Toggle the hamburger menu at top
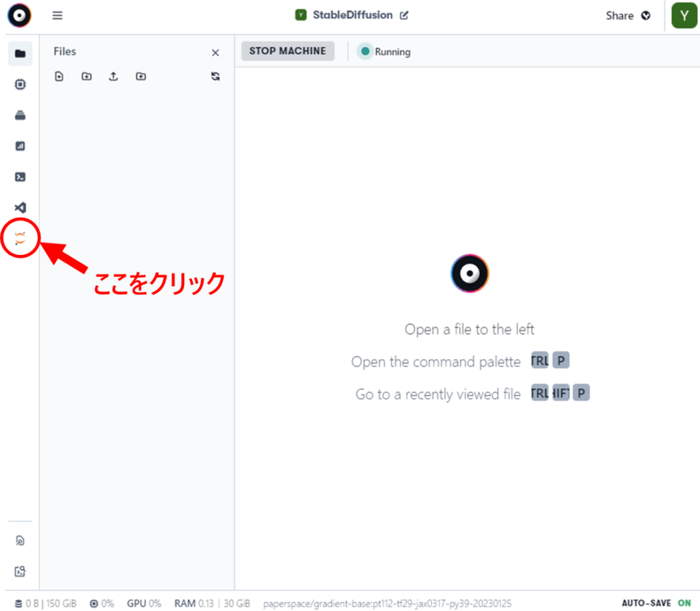Viewport: 700px width, 611px height. coord(57,16)
